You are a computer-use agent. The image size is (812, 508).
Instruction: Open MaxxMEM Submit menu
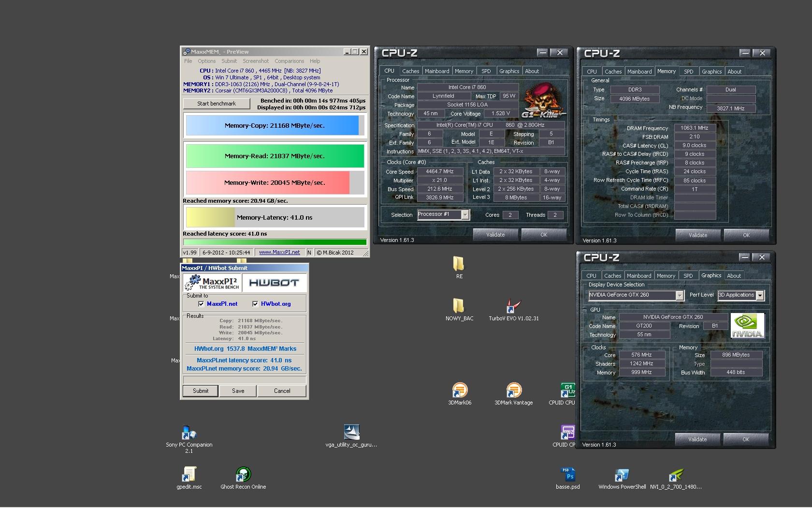[x=229, y=61]
